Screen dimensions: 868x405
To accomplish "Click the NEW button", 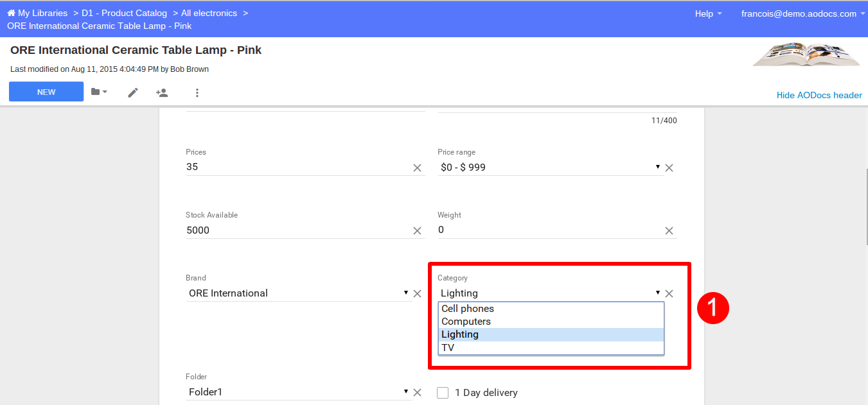I will click(46, 92).
